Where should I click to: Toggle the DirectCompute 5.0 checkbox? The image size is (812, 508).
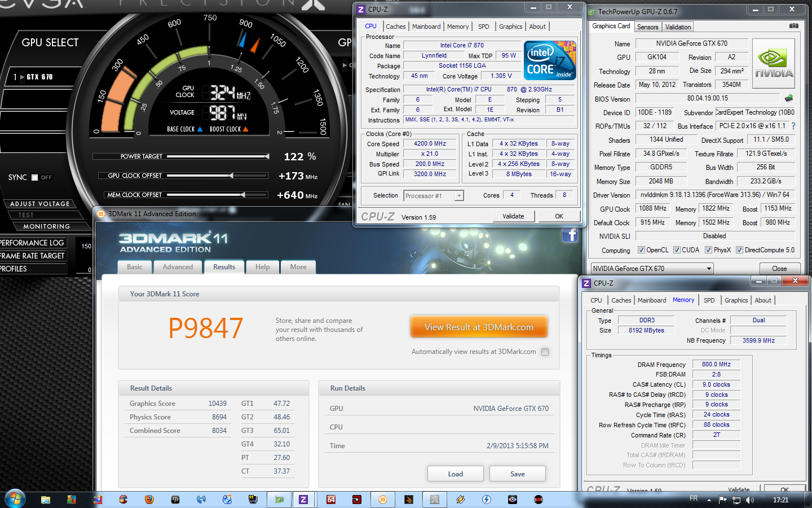(739, 250)
